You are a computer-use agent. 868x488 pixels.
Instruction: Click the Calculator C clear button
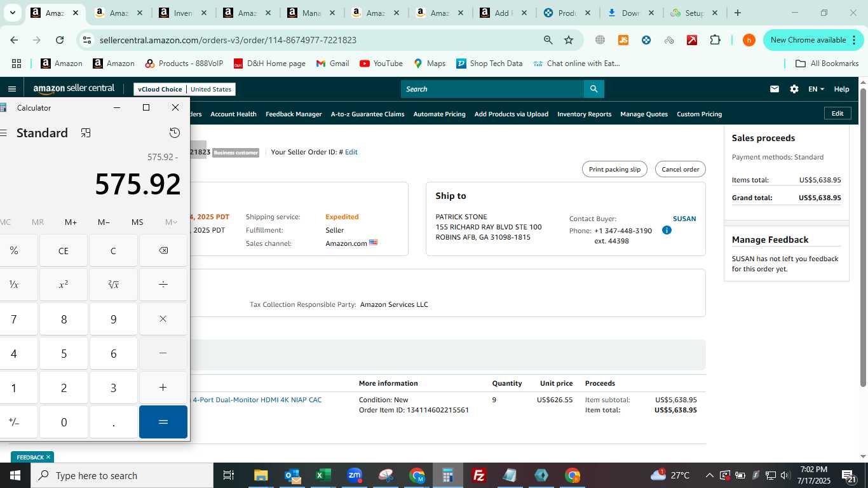click(113, 250)
